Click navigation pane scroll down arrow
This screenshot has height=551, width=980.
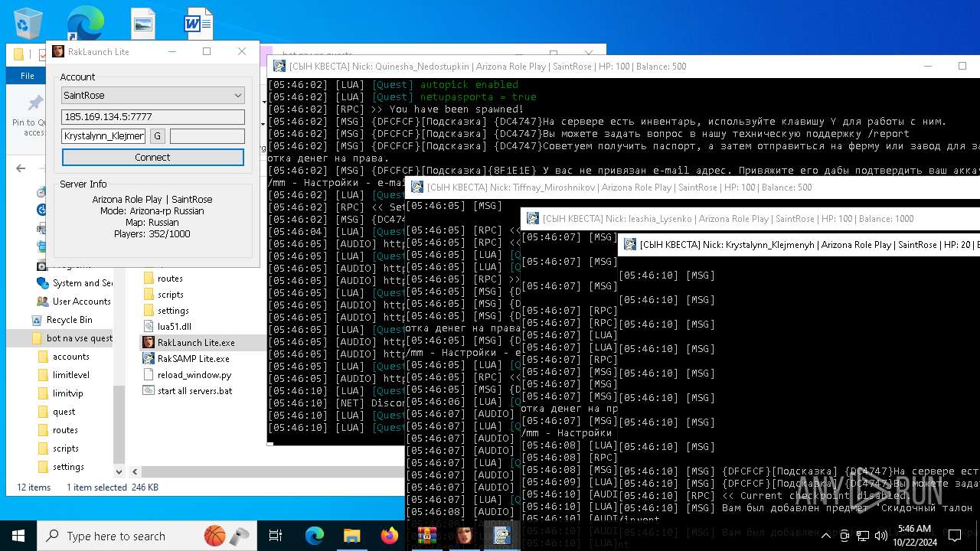point(119,472)
